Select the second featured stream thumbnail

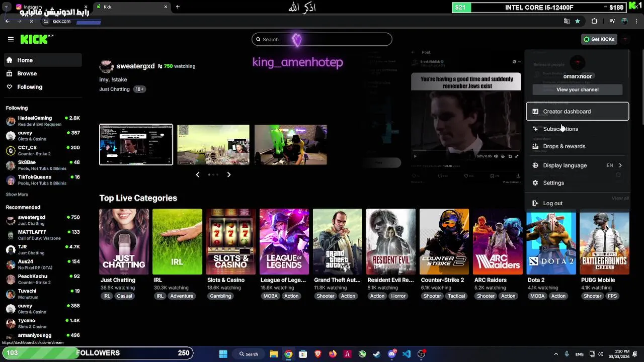(213, 145)
